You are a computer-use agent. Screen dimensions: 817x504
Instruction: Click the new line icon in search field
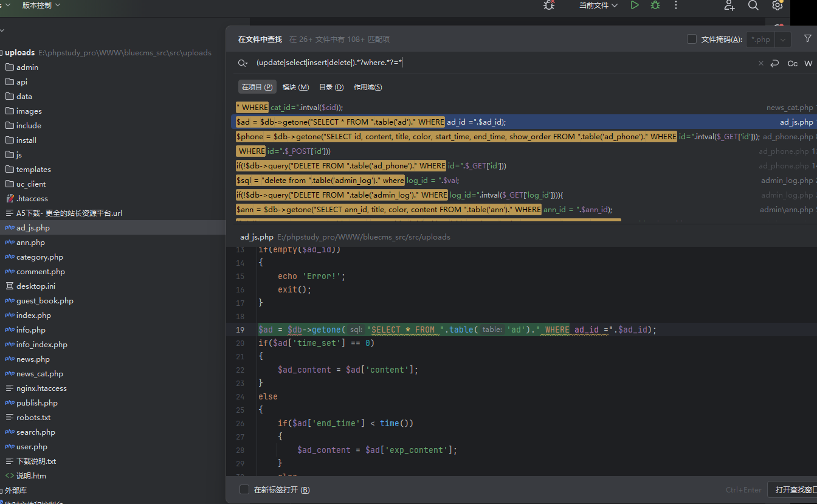pyautogui.click(x=774, y=63)
